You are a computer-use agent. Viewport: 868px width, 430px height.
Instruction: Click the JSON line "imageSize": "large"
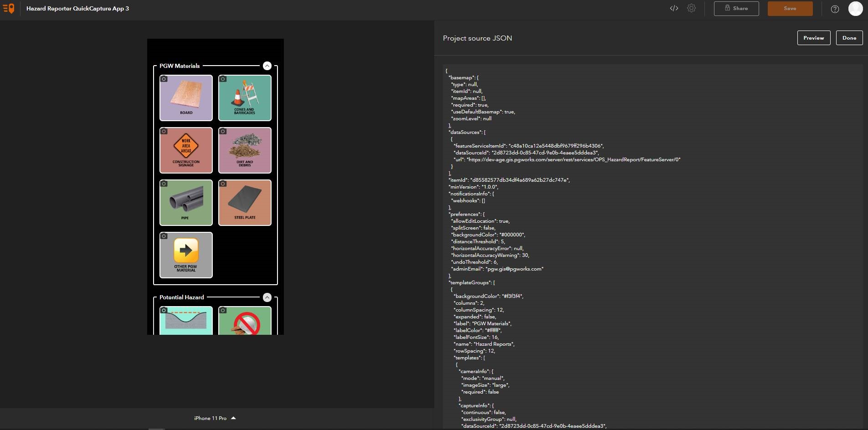(485, 385)
